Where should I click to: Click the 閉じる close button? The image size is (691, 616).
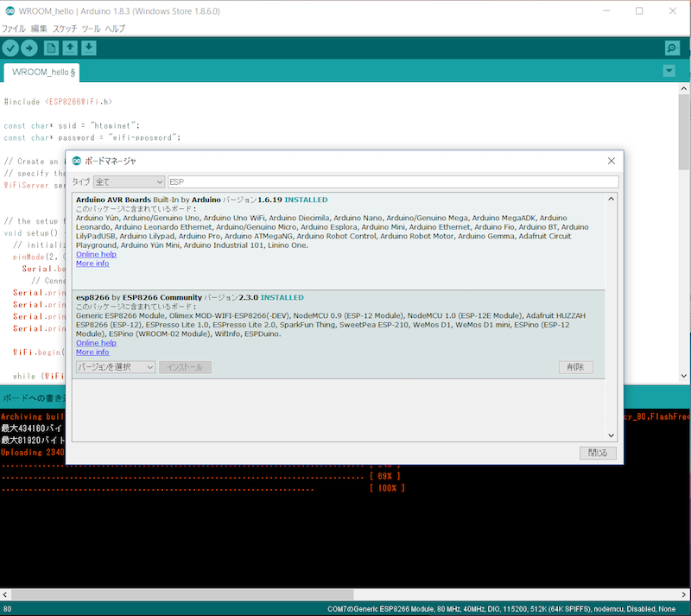[x=598, y=453]
